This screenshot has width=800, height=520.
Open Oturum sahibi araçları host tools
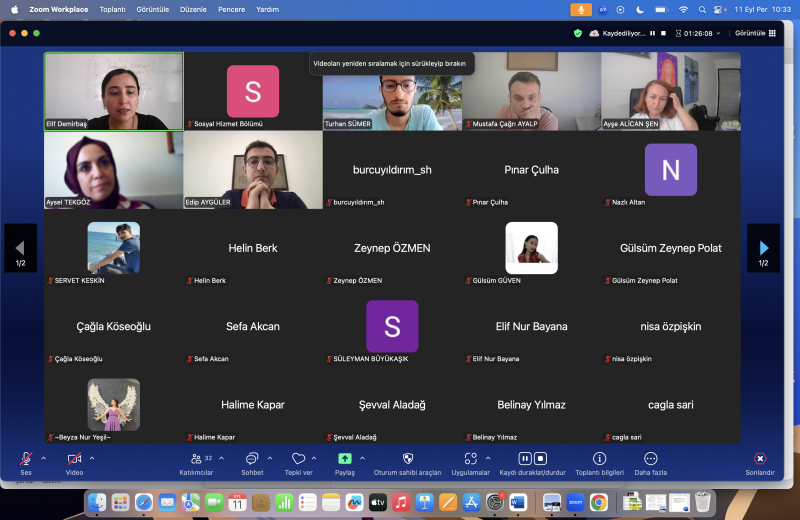(408, 464)
